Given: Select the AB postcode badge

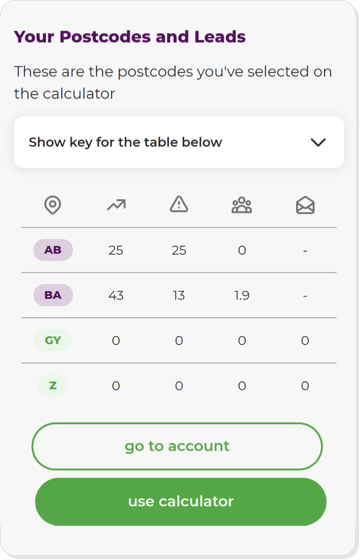Looking at the screenshot, I should (x=53, y=250).
